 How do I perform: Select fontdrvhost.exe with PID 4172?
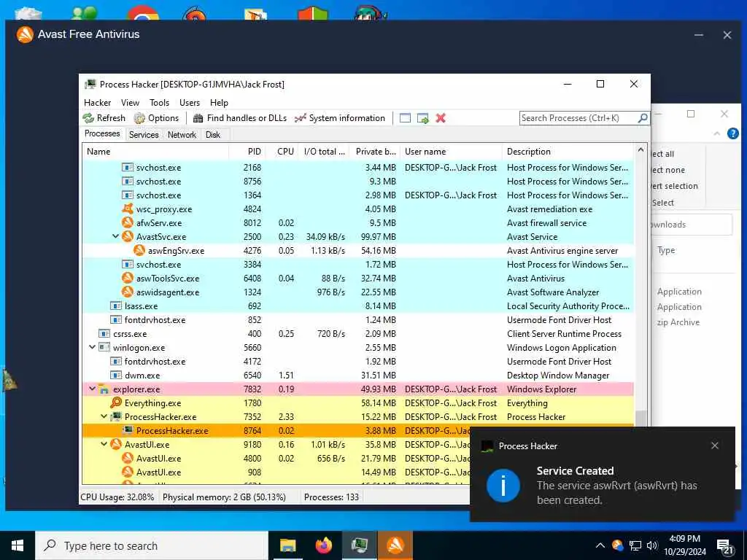pyautogui.click(x=357, y=361)
